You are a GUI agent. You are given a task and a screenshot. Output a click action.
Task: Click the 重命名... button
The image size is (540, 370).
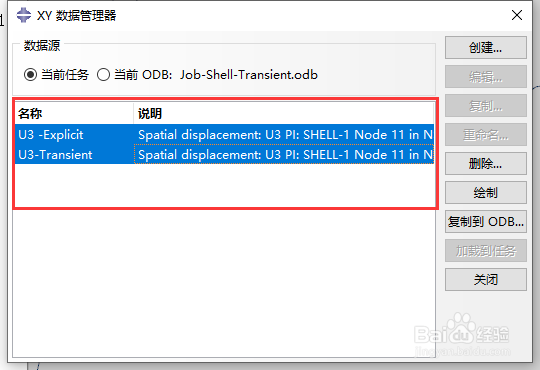(486, 135)
